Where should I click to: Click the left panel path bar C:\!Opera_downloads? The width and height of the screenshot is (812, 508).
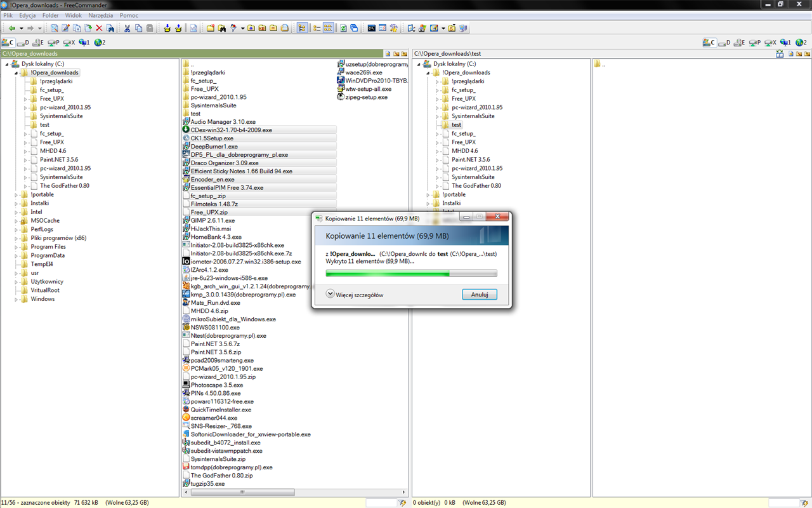[192, 54]
